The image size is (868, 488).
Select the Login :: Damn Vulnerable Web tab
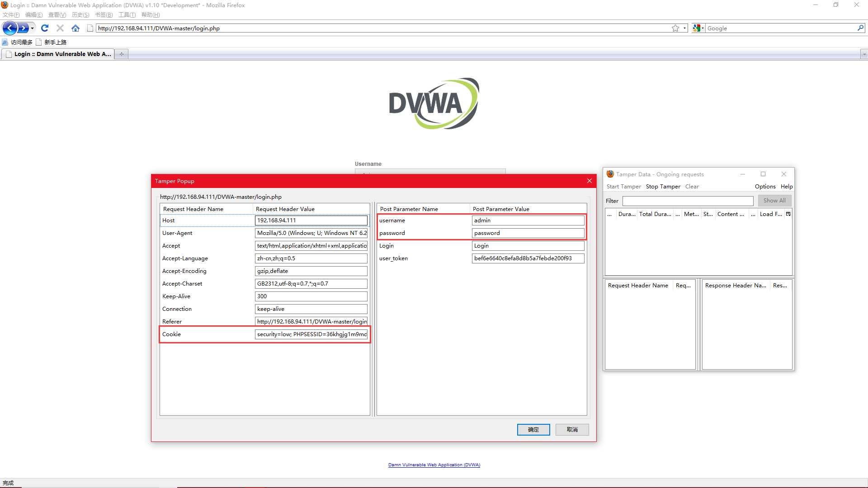click(x=58, y=54)
